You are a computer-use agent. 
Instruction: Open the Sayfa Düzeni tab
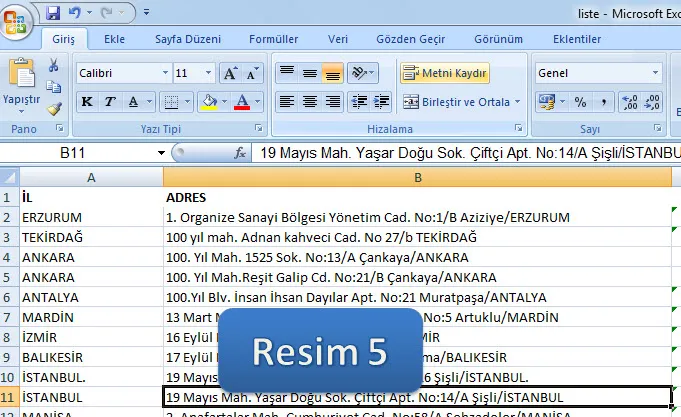(188, 39)
